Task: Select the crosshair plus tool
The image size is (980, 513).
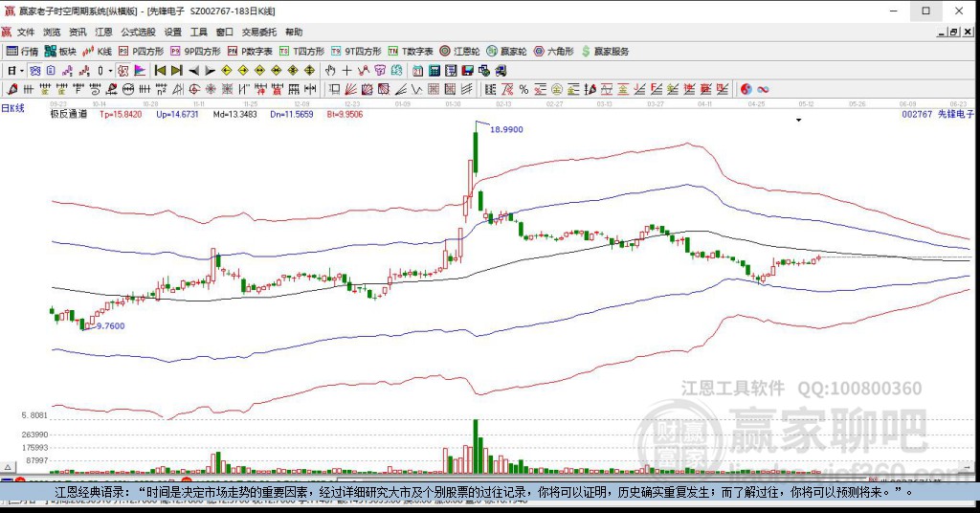Action: [x=346, y=71]
